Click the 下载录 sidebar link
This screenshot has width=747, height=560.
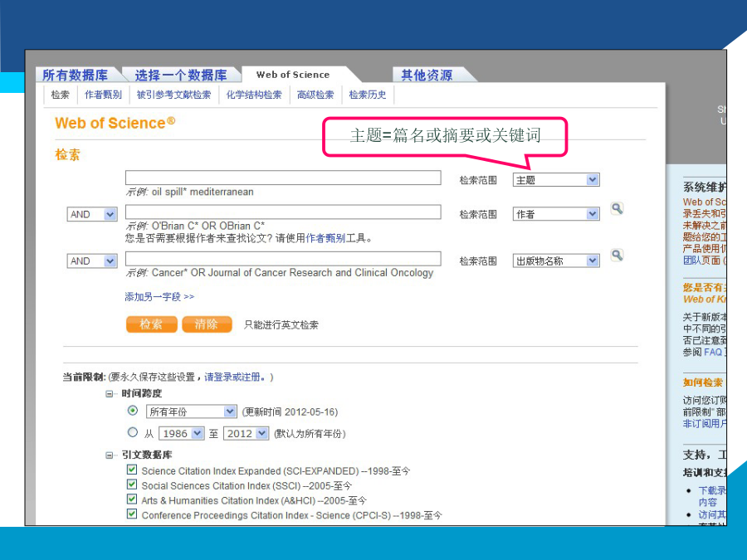click(712, 490)
